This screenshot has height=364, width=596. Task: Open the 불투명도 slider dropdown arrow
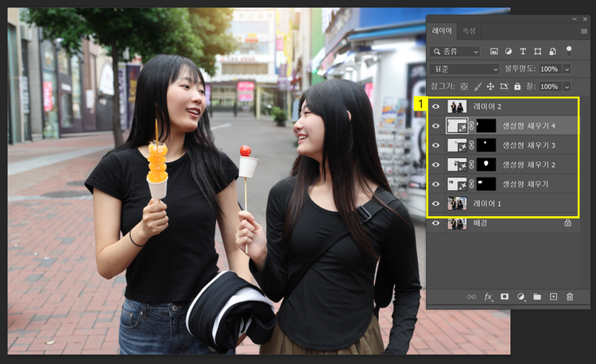tap(567, 69)
